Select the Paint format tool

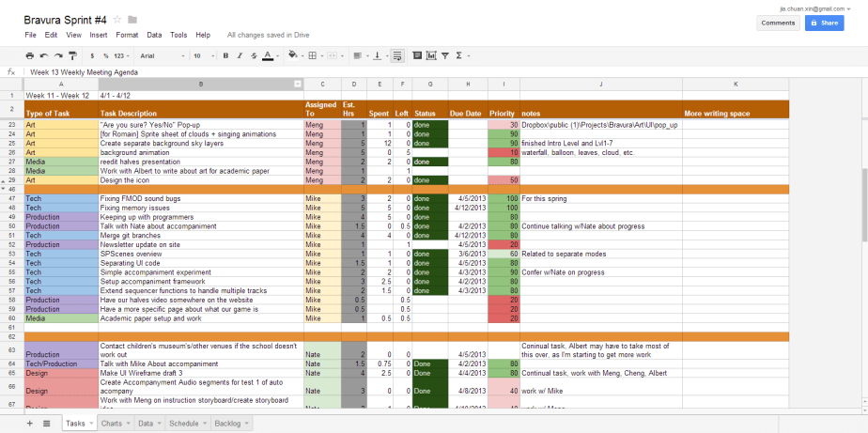pos(72,55)
